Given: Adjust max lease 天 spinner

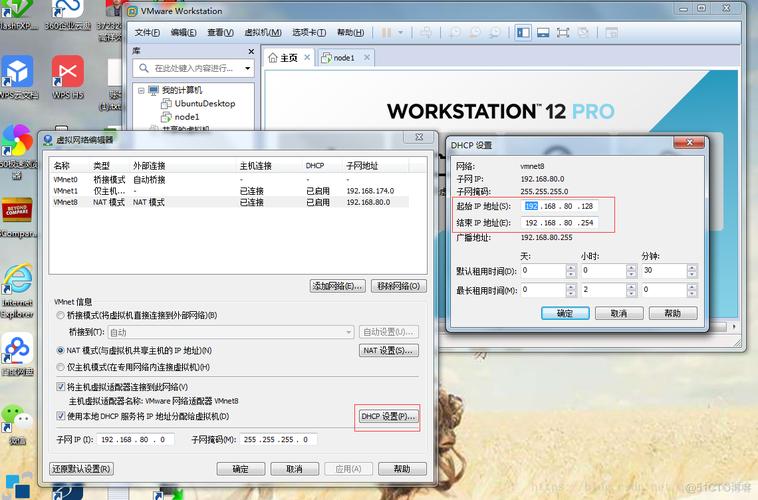Looking at the screenshot, I should tap(571, 290).
